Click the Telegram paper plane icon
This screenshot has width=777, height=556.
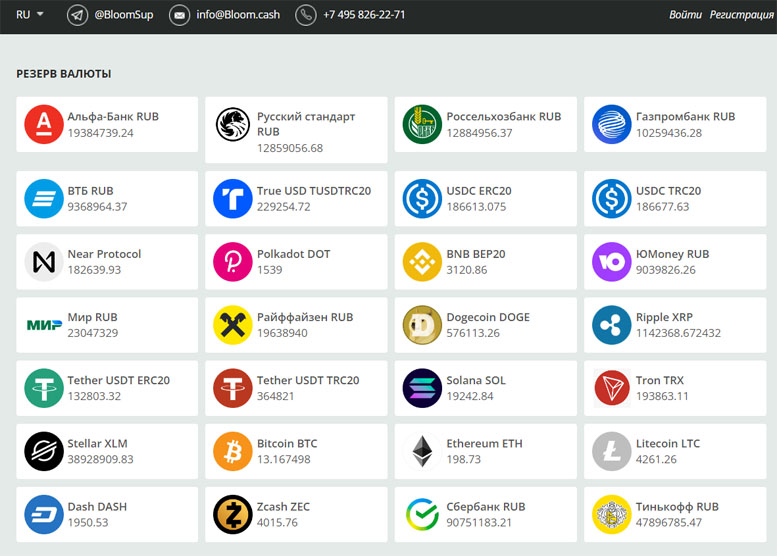click(x=77, y=15)
